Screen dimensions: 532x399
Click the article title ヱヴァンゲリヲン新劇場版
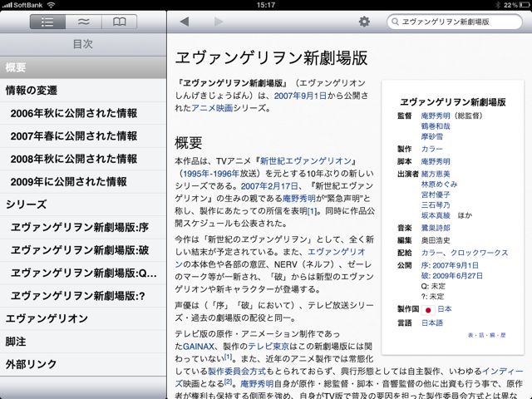click(272, 57)
